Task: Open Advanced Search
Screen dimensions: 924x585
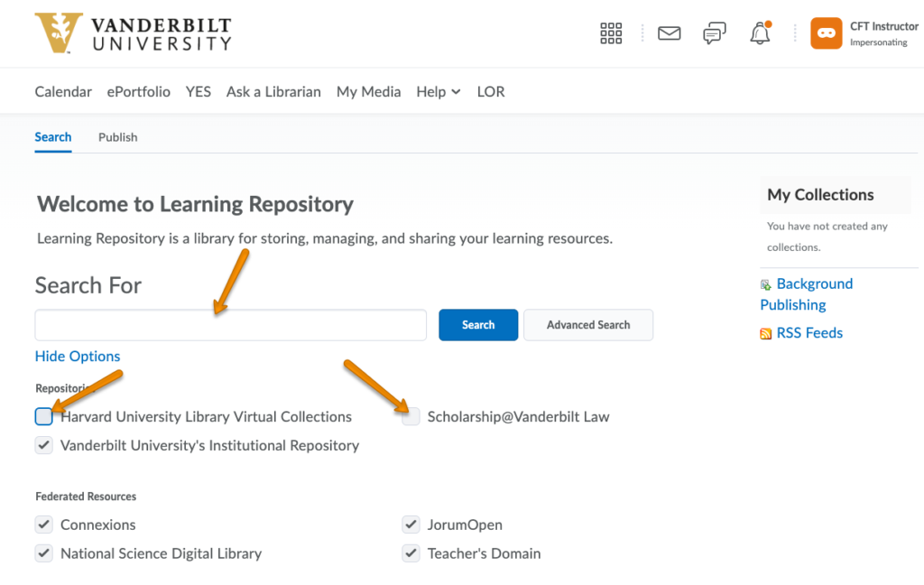Action: (587, 325)
